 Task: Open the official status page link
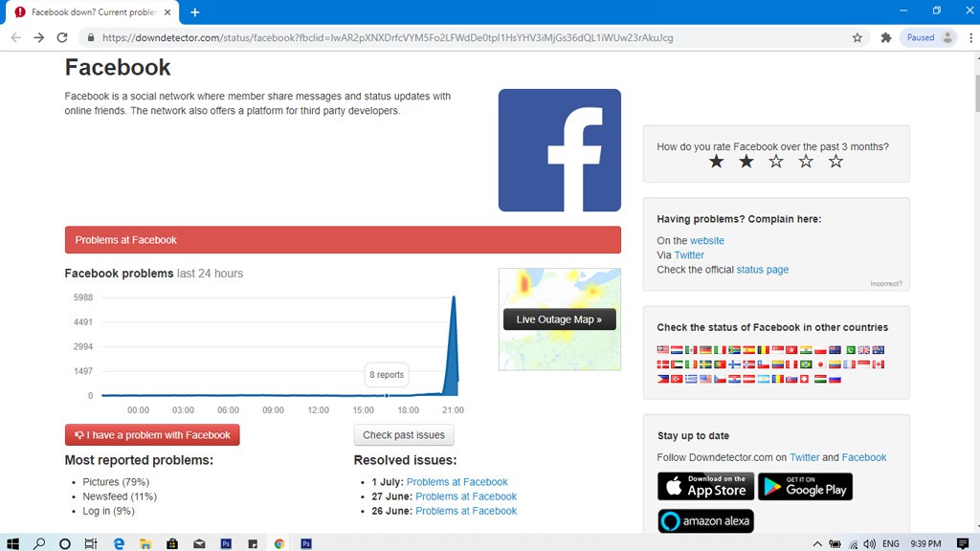coord(763,269)
